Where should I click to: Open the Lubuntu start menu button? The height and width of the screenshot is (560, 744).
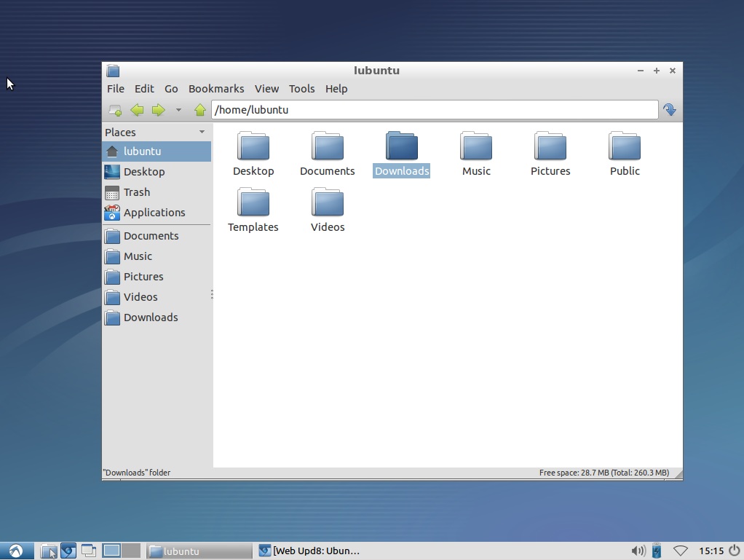(16, 551)
